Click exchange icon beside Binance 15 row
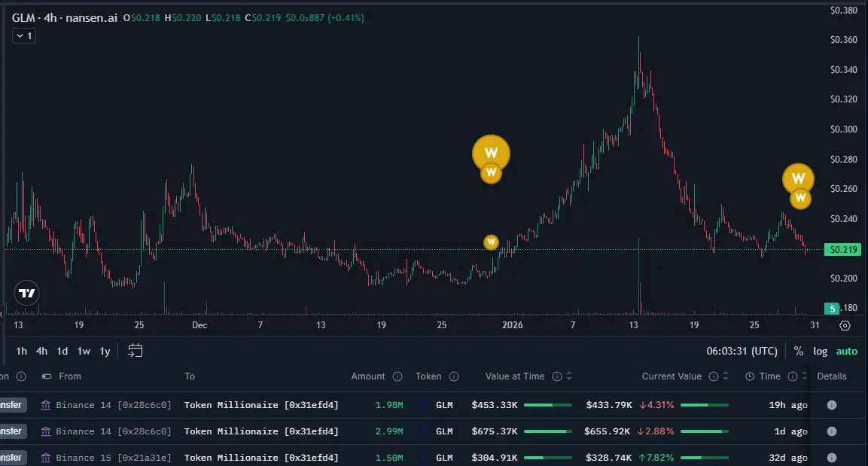 click(x=46, y=458)
